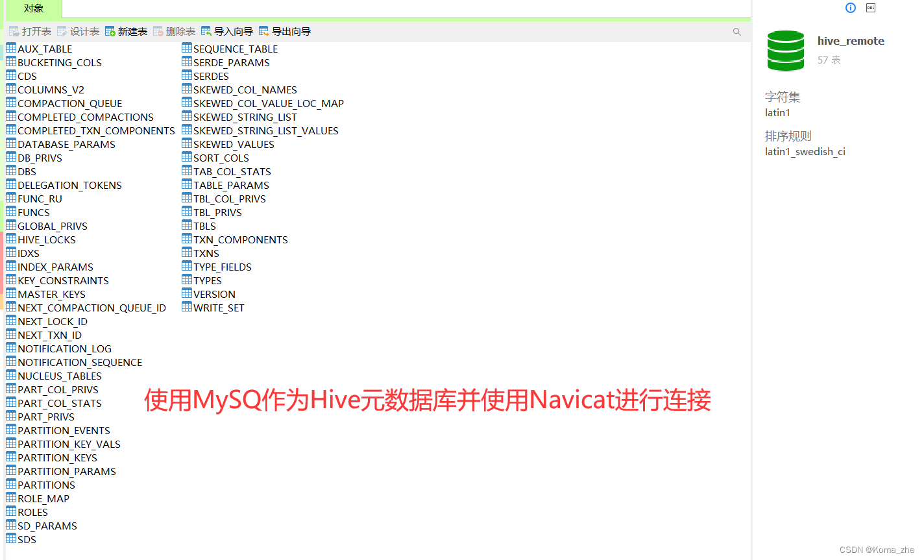This screenshot has width=924, height=560.
Task: Click the table icon beside TBLS
Action: pos(187,225)
